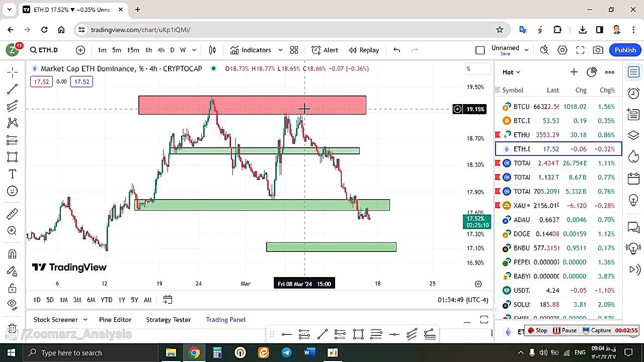Lock all drawing tools

point(13,288)
